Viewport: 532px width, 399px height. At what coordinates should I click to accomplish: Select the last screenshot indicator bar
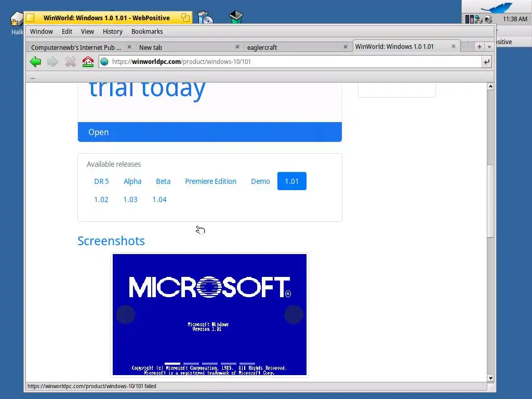[247, 363]
